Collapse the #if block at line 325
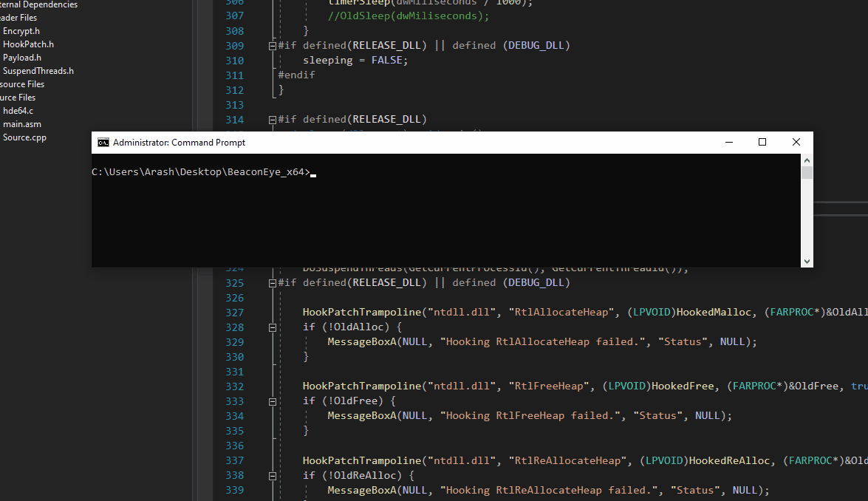This screenshot has width=868, height=501. pyautogui.click(x=273, y=283)
